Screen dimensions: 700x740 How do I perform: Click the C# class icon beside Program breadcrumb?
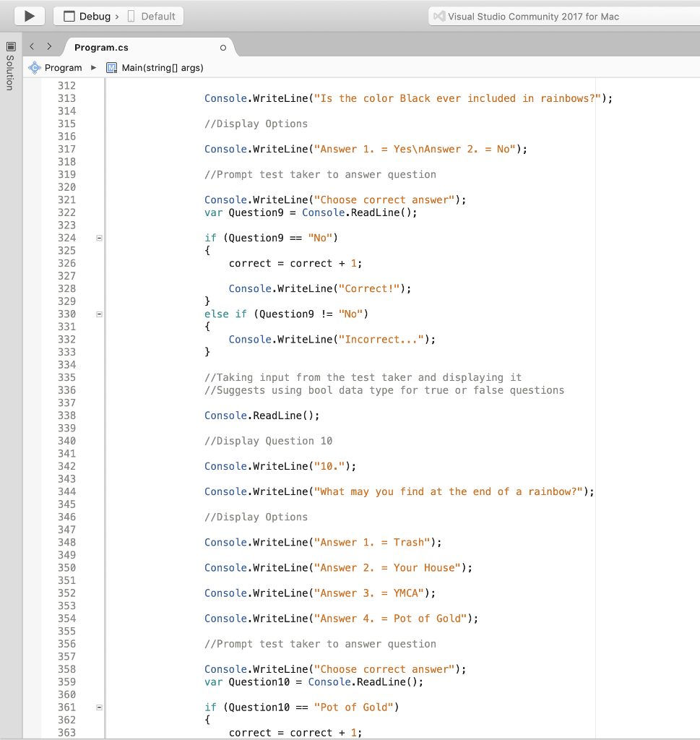click(34, 67)
